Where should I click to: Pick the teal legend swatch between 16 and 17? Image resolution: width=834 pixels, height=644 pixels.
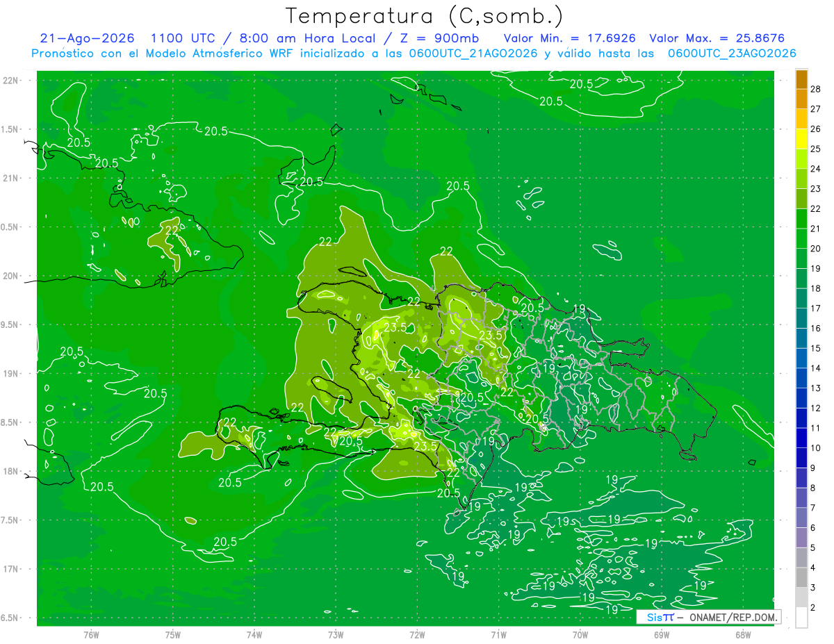tap(801, 319)
